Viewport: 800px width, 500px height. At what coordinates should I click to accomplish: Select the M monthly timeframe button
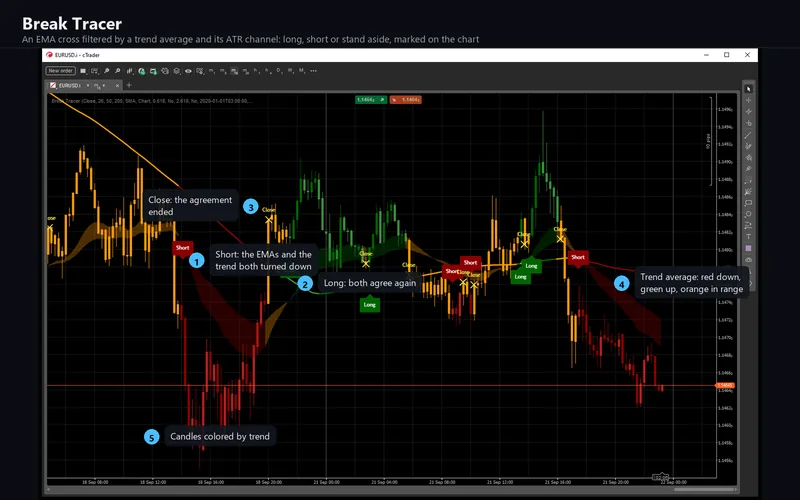click(302, 71)
